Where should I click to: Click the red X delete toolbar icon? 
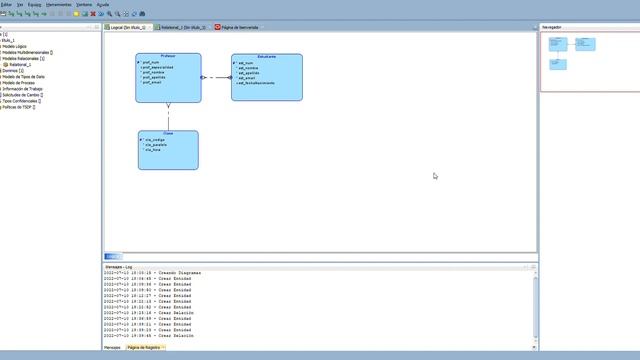coord(93,14)
